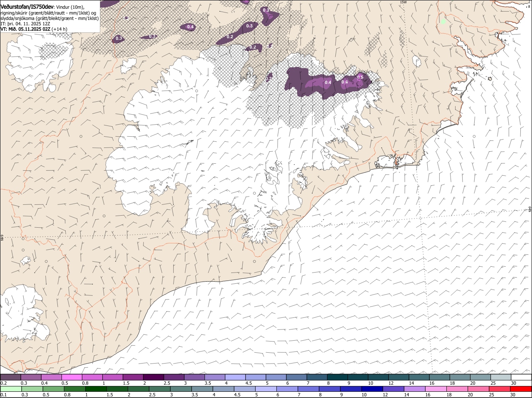Select the upper legend swatch labeled 2
Screen dimensions: 532x398
pyautogui.click(x=153, y=377)
